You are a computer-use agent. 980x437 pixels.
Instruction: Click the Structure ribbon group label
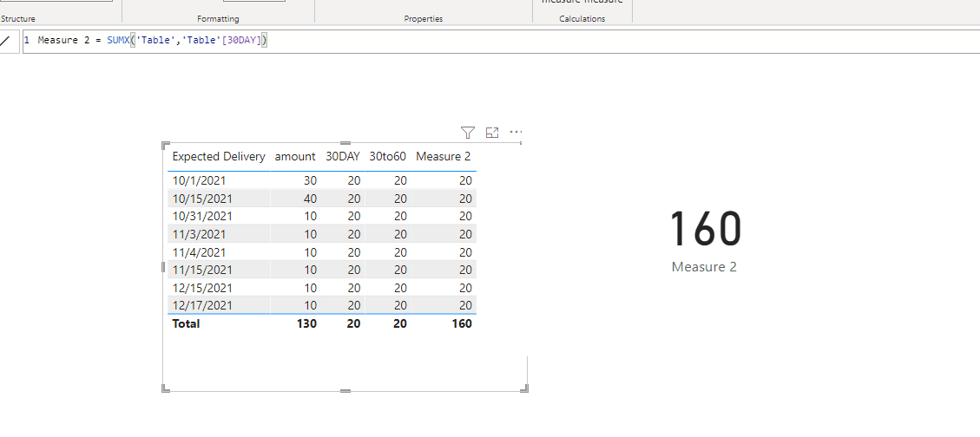click(18, 19)
